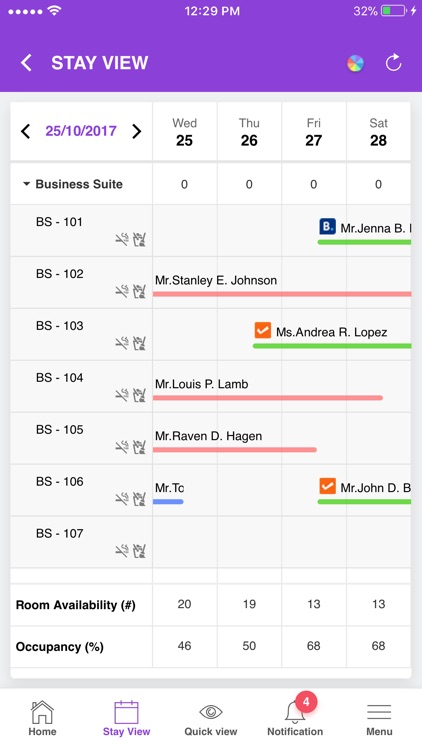
Task: Go to previous date with left chevron
Action: [x=26, y=131]
